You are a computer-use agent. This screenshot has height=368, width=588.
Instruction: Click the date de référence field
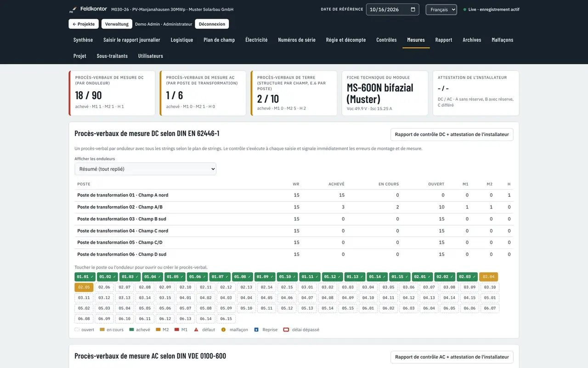point(392,10)
